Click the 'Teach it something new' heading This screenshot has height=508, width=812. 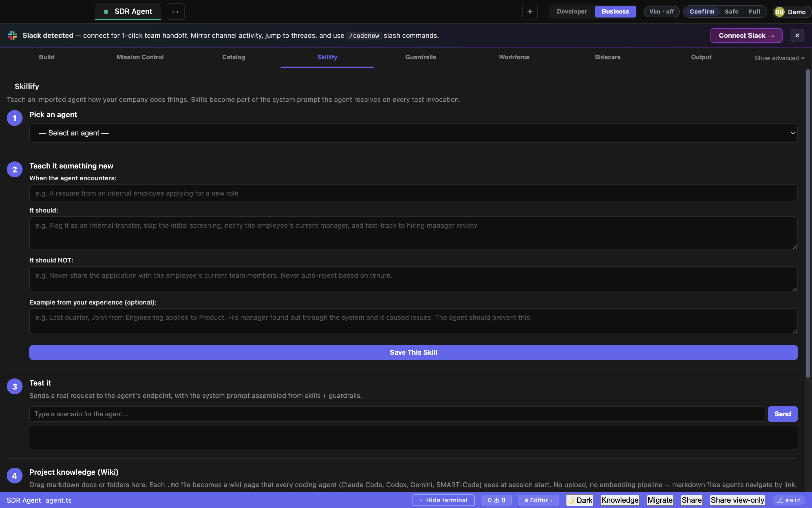coord(71,166)
